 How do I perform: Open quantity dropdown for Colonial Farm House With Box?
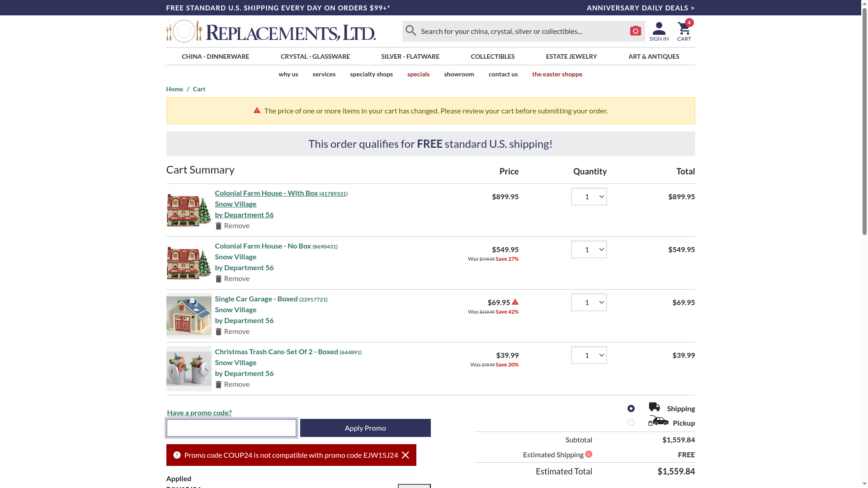point(589,197)
